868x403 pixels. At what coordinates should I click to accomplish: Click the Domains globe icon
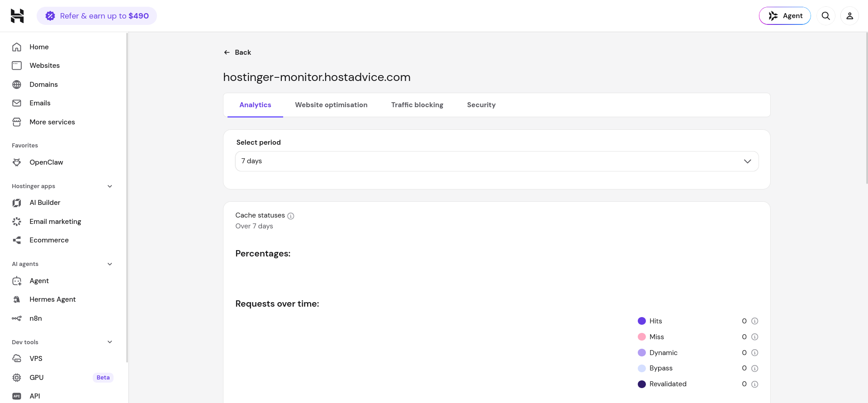point(17,85)
